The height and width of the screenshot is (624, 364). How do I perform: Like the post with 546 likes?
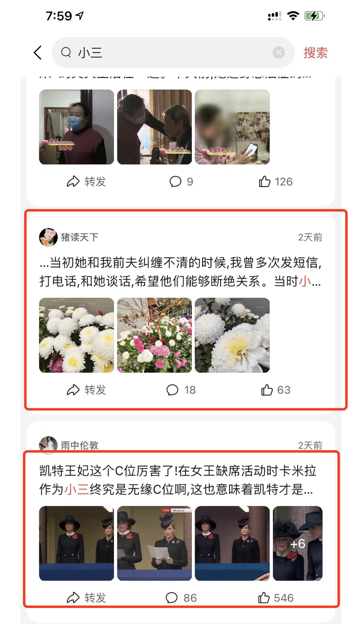point(275,598)
